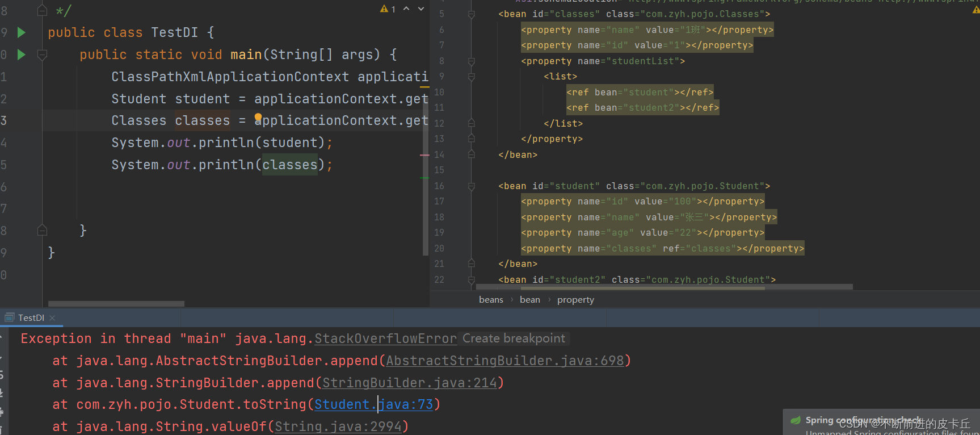Screen dimensions: 980x435
Task: Click the yellow intention bulb near applicationContext
Action: [258, 118]
